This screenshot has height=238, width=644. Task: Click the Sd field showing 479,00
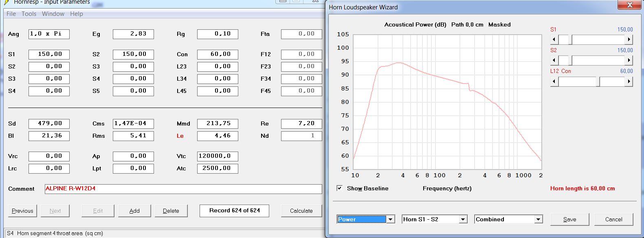49,123
